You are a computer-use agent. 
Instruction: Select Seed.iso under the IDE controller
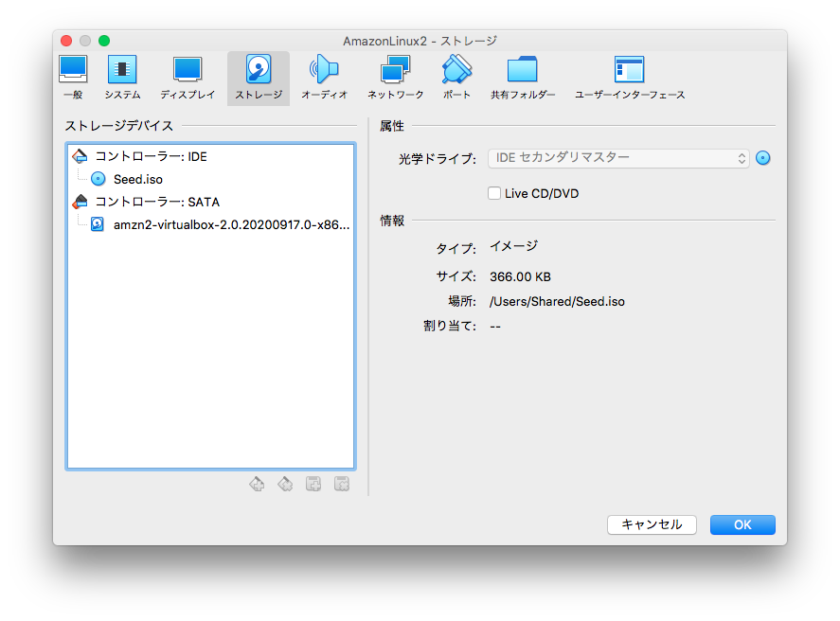click(x=138, y=178)
